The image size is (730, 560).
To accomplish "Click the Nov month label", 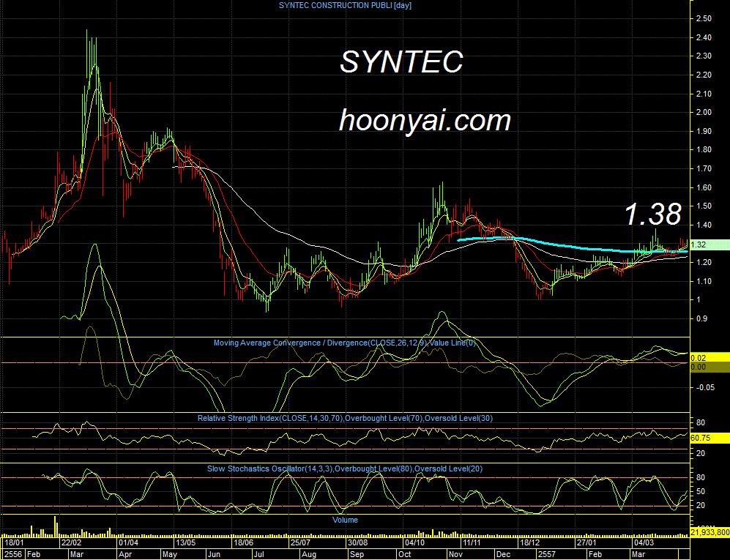I will (x=455, y=554).
